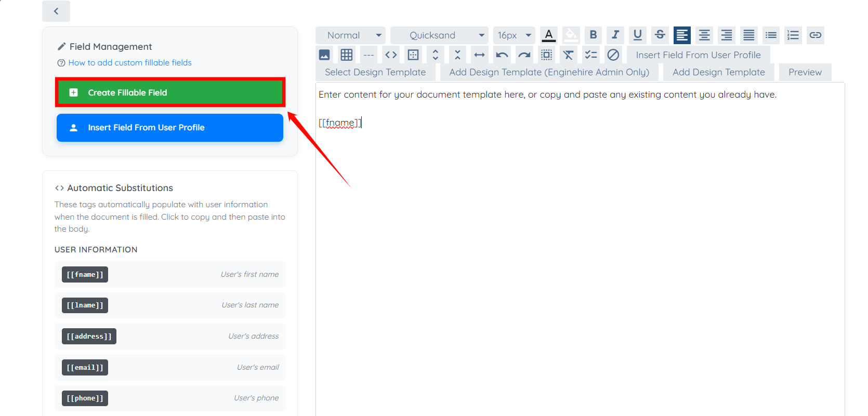Screen dimensions: 868x416
Task: Insert a bulleted list
Action: pos(771,35)
